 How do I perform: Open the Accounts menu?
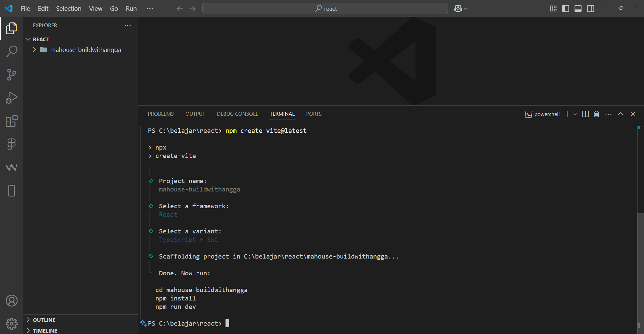click(11, 301)
